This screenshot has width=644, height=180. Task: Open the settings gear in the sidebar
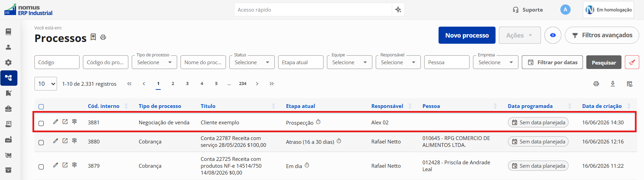click(x=9, y=63)
